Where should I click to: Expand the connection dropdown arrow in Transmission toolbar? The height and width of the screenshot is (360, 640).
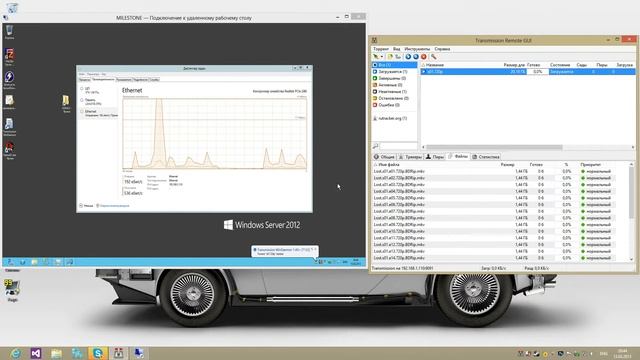tap(381, 57)
